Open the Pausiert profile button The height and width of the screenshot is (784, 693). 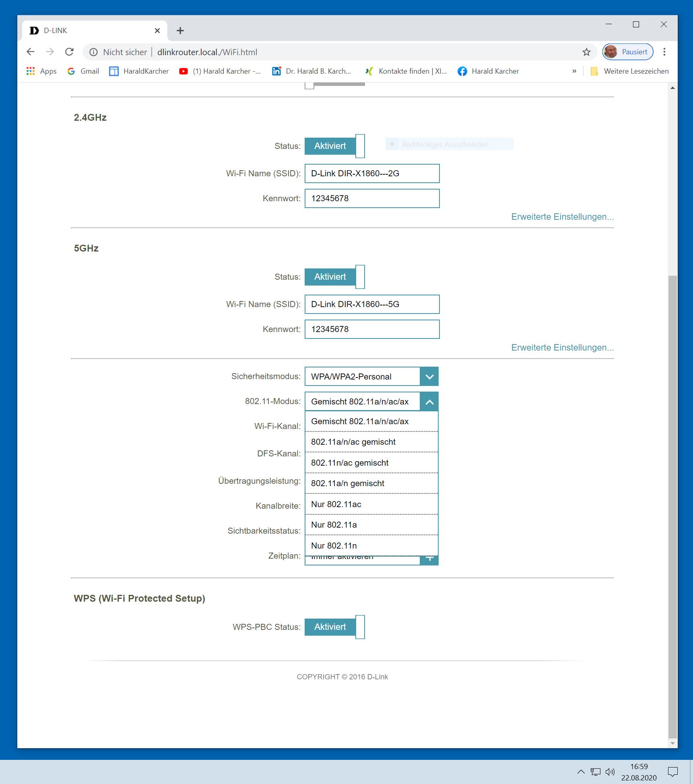click(x=627, y=52)
